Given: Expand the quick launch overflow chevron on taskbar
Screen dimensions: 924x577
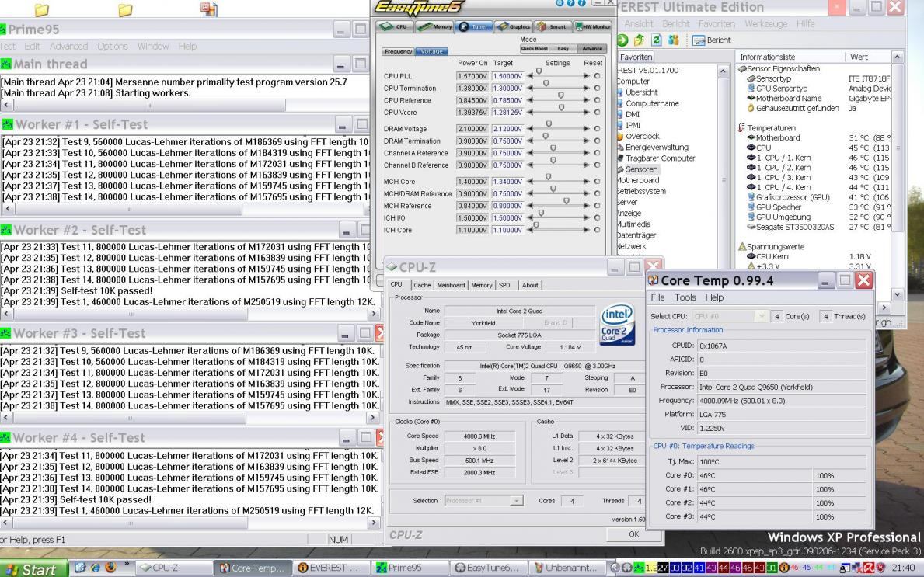Looking at the screenshot, I should coord(126,565).
